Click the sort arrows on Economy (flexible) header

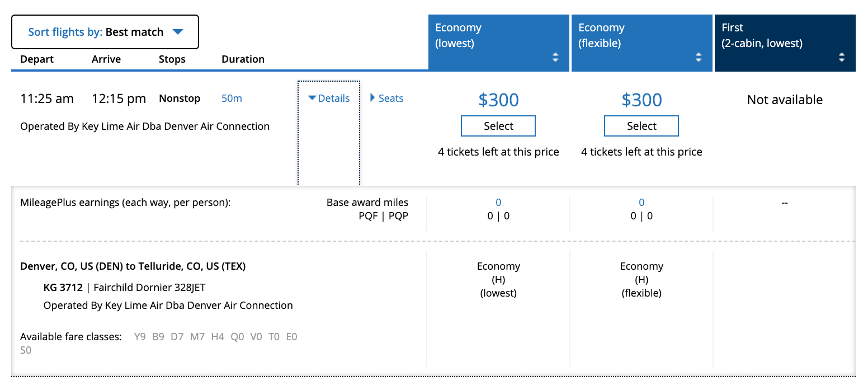tap(698, 57)
